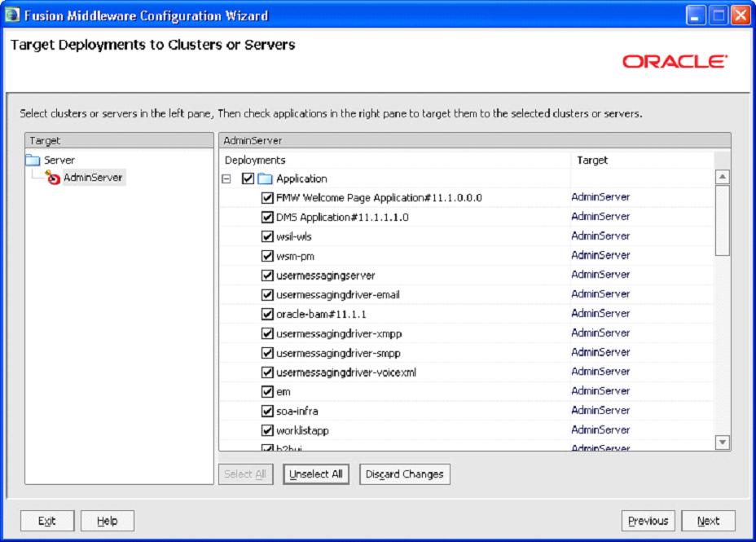Uncheck usermessagingdriver-voicexml checkbox
The image size is (756, 542).
coord(267,372)
